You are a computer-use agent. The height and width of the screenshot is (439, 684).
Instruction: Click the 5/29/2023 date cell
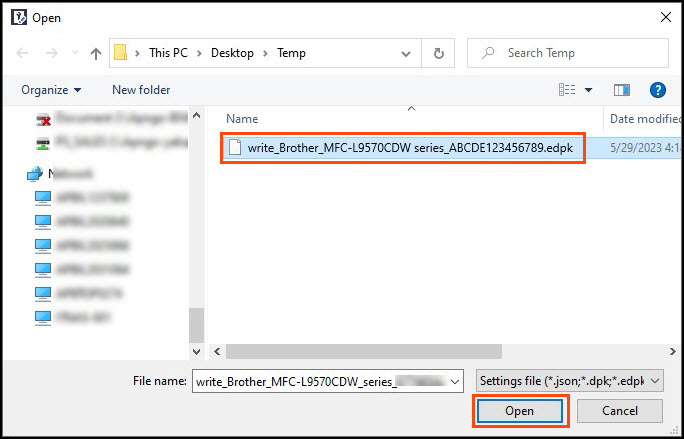645,148
